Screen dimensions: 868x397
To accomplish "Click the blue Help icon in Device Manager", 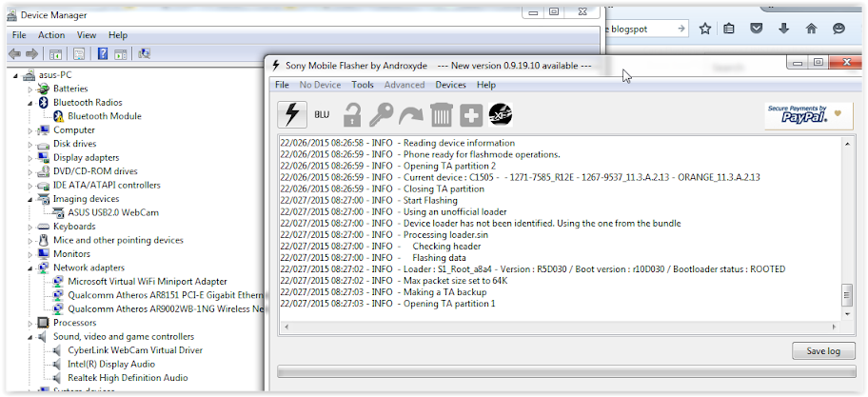I will pyautogui.click(x=103, y=53).
